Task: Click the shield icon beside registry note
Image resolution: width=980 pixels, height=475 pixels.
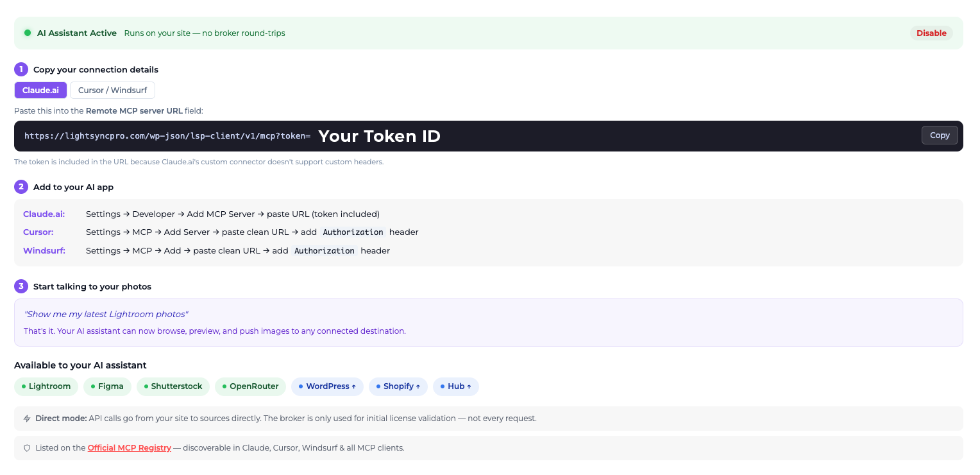Action: coord(27,448)
